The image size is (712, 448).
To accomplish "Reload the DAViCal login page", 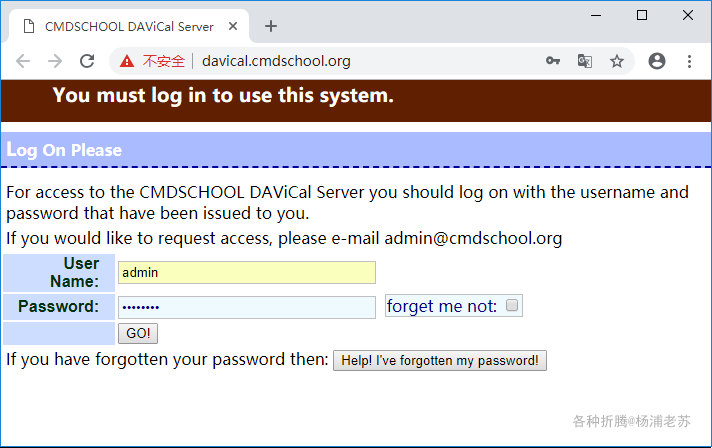I will click(x=87, y=61).
